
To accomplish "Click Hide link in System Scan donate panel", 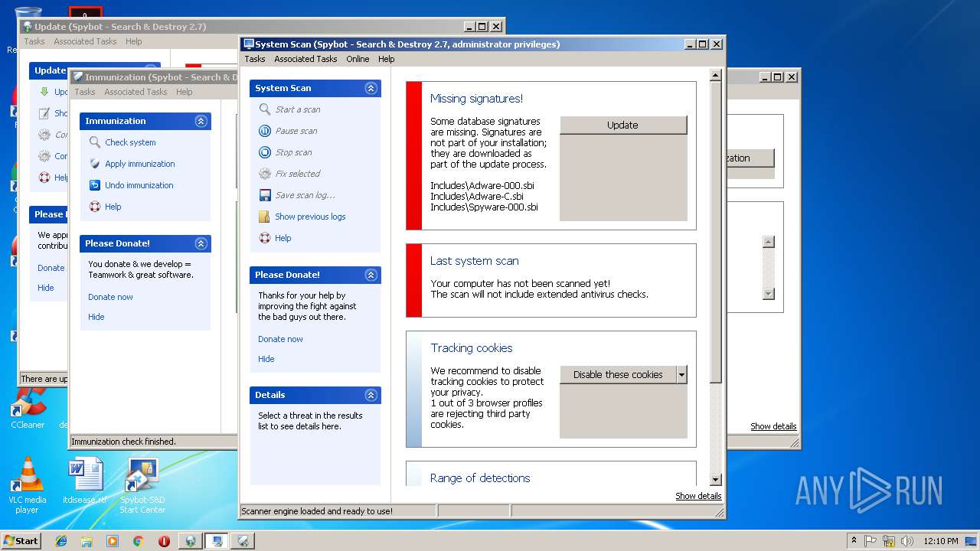I will 266,359.
